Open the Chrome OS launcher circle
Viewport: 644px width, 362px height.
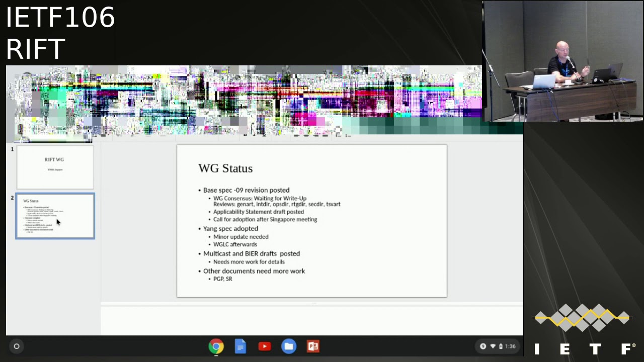coord(17,346)
